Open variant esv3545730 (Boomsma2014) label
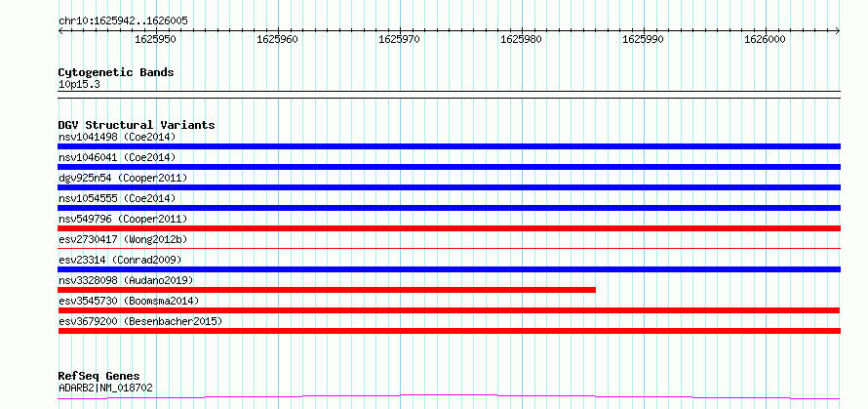The height and width of the screenshot is (409, 868). pyautogui.click(x=129, y=301)
